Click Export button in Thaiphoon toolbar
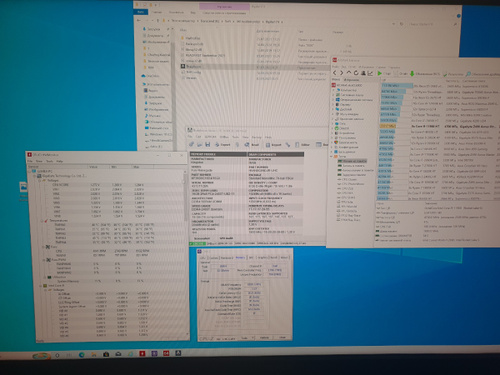500x375 pixels. point(223,145)
